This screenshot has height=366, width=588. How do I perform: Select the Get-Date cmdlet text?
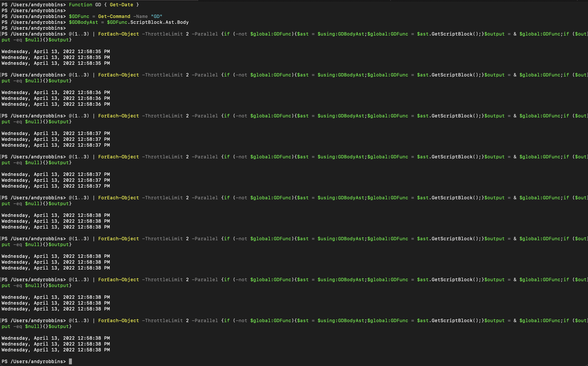tap(121, 5)
